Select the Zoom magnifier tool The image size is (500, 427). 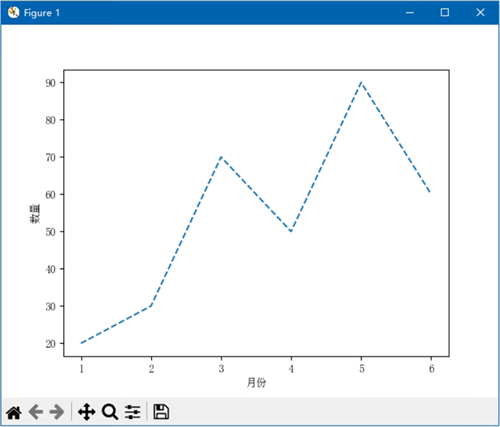(x=110, y=412)
